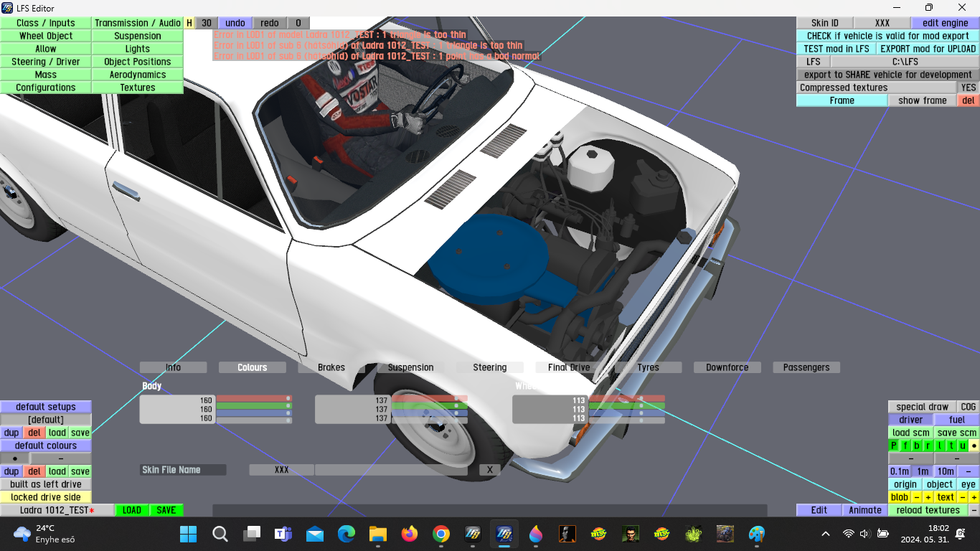Open the Textures section
980x551 pixels.
click(138, 88)
